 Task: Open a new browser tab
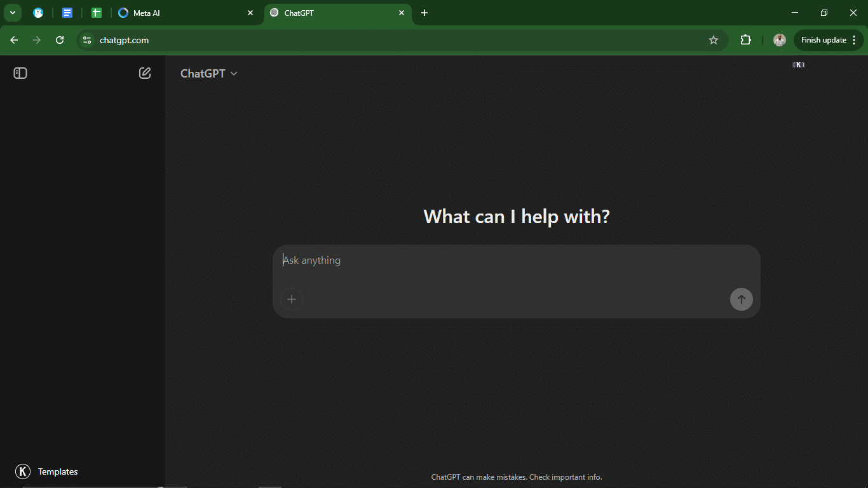point(424,13)
